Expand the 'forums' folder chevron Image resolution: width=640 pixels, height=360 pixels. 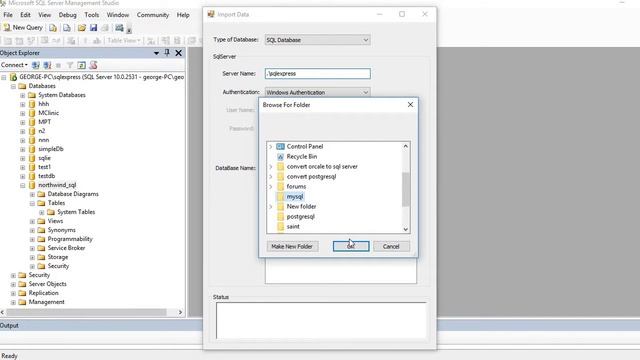[x=270, y=187]
